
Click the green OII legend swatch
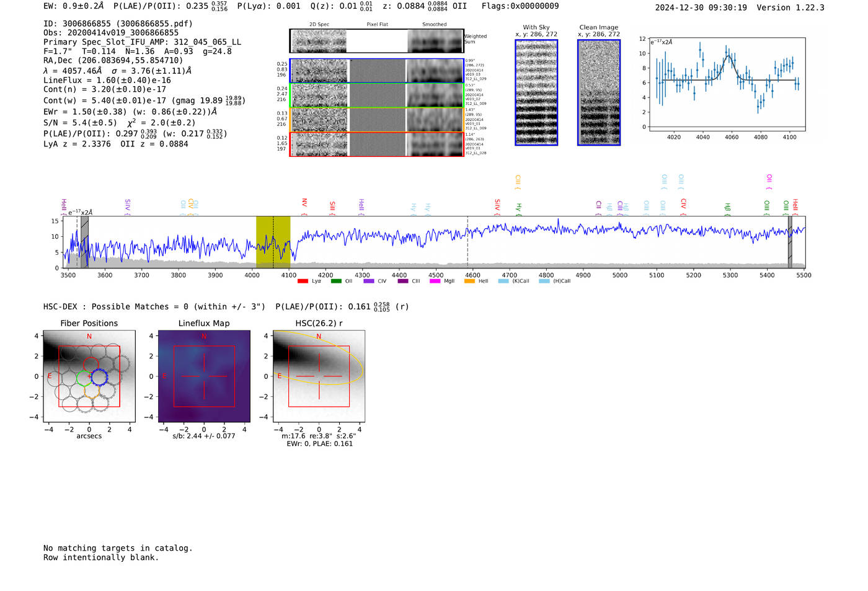click(x=336, y=281)
